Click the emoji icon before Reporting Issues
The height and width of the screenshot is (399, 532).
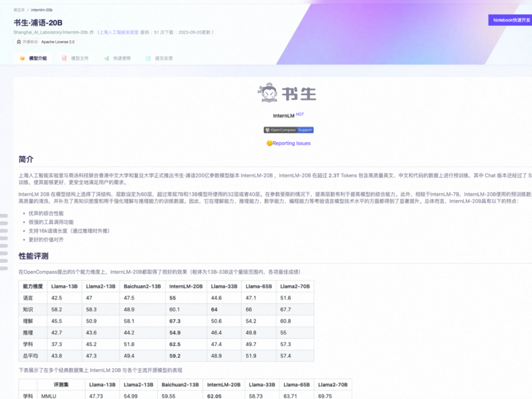[269, 143]
